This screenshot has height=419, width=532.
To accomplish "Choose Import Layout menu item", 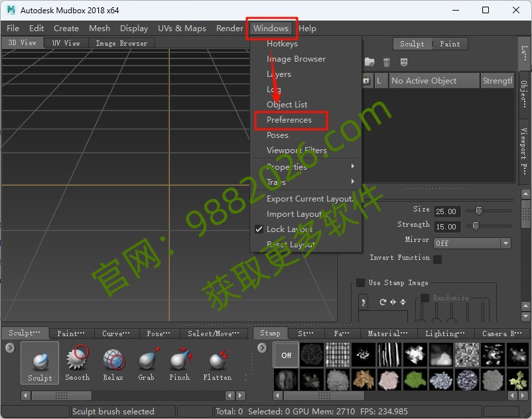I will (x=306, y=214).
